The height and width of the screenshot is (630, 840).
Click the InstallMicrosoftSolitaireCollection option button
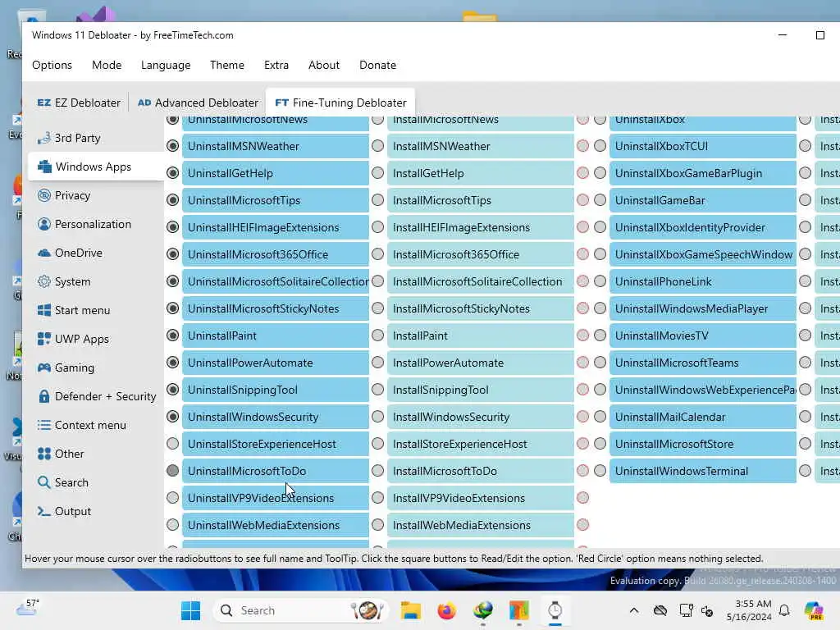click(x=481, y=281)
